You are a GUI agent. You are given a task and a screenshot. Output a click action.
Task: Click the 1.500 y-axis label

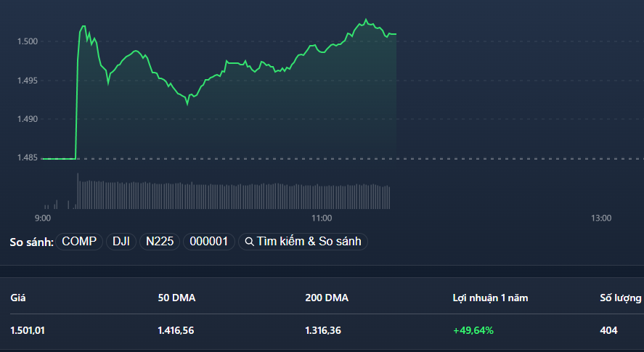click(28, 41)
